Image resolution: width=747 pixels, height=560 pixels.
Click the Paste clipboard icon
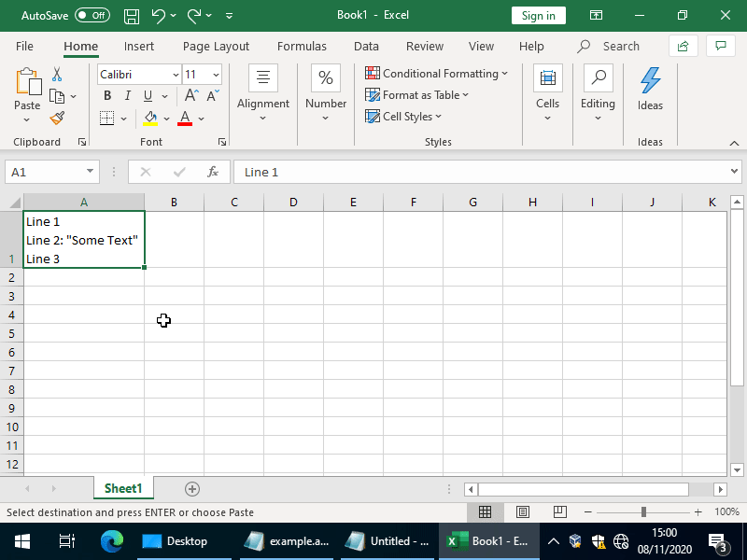28,81
